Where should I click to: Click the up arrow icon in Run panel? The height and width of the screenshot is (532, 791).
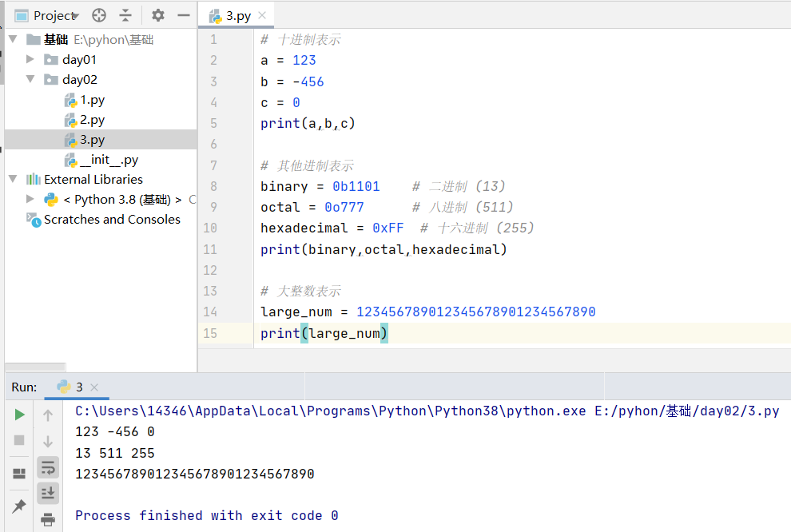(47, 415)
